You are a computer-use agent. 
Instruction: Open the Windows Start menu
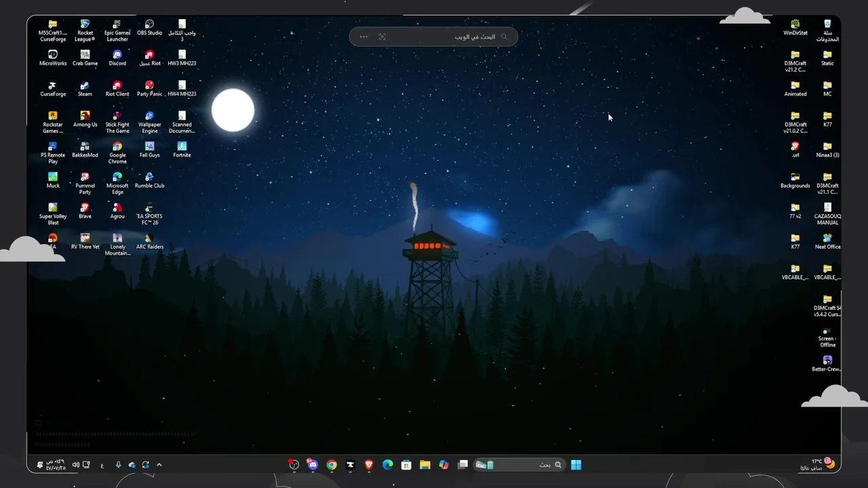576,464
